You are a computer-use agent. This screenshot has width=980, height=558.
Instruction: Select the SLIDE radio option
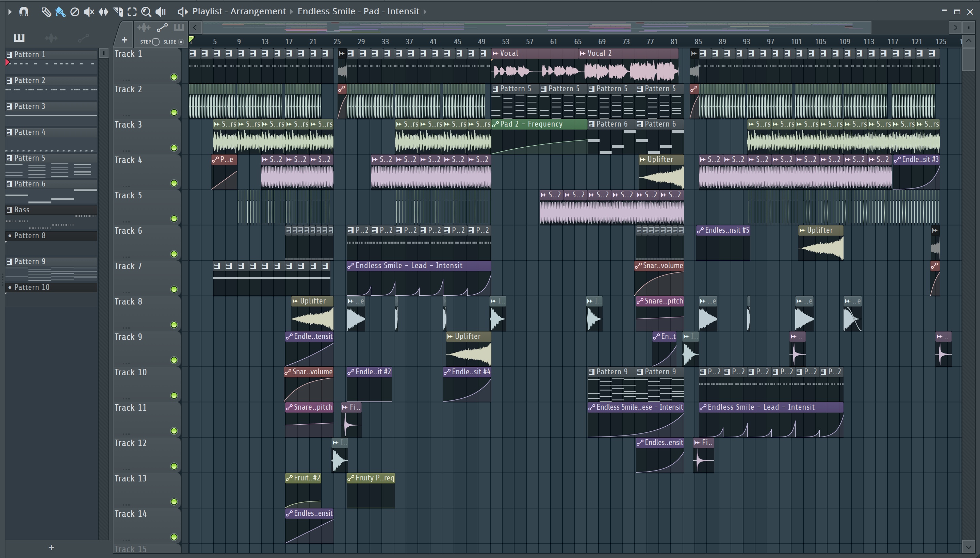181,42
